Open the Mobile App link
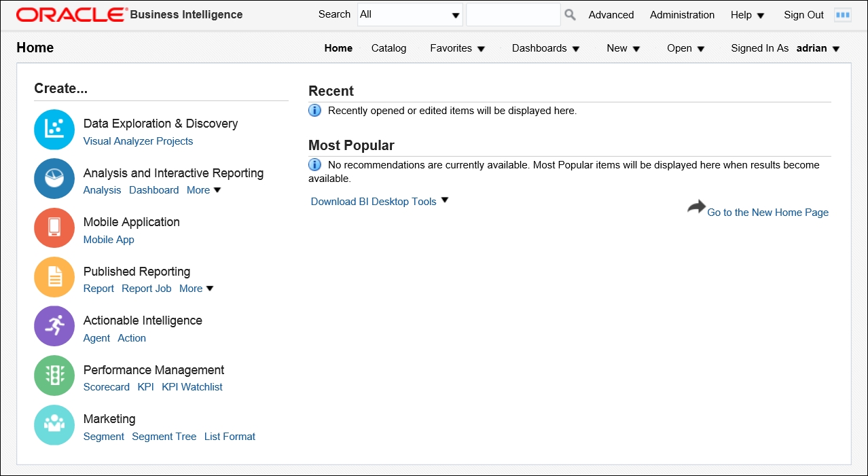Image resolution: width=868 pixels, height=476 pixels. pos(109,240)
